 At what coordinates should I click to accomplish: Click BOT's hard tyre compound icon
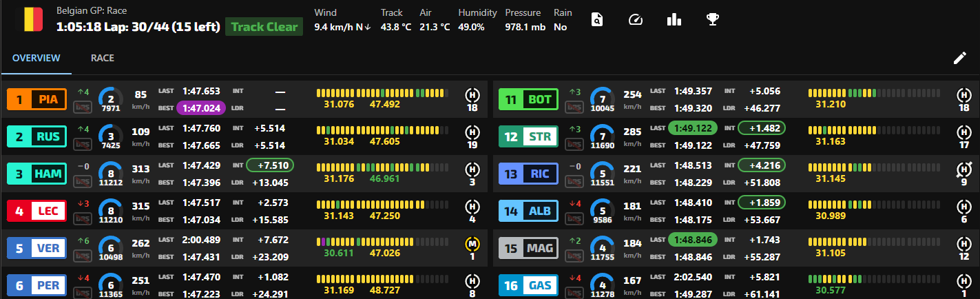point(964,94)
